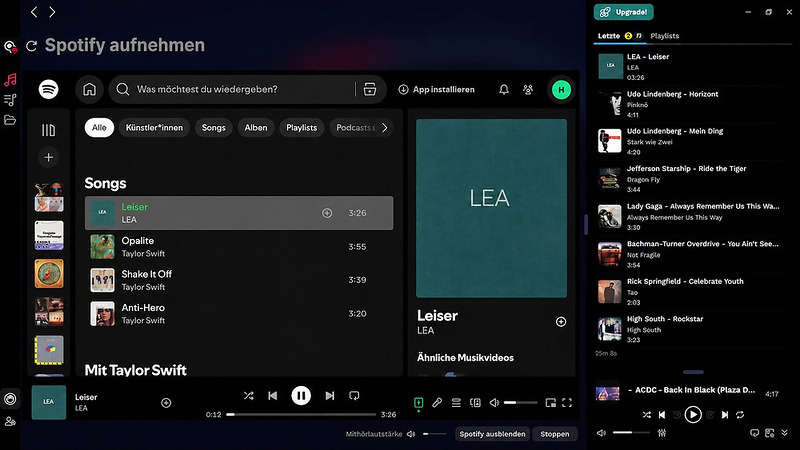Click Spotify ausblenden button

(492, 434)
